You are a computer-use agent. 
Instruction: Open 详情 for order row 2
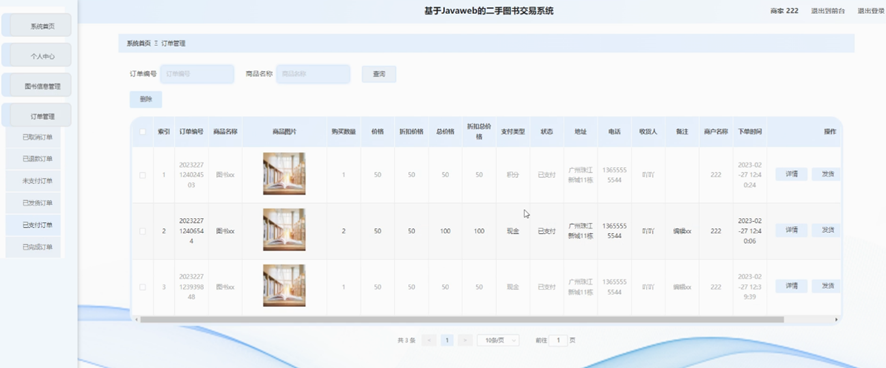[791, 230]
